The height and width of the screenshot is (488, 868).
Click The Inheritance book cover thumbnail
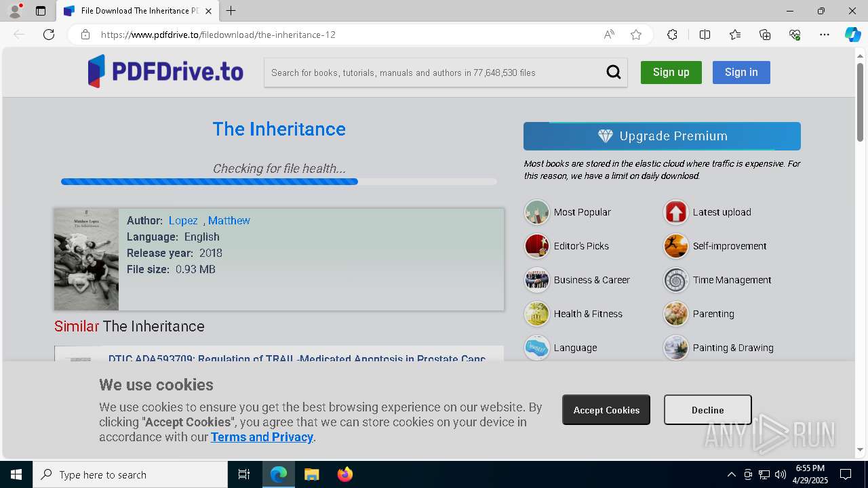coord(86,260)
